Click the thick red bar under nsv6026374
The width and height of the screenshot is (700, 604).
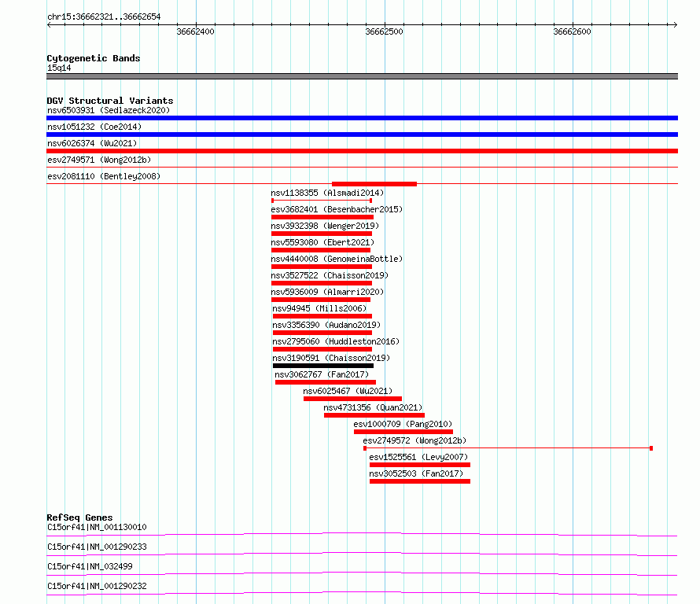(x=362, y=151)
